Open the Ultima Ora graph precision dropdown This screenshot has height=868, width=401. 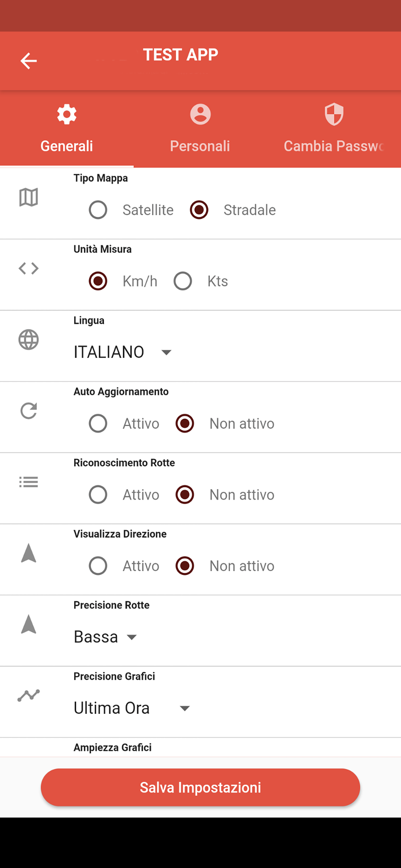tap(132, 708)
